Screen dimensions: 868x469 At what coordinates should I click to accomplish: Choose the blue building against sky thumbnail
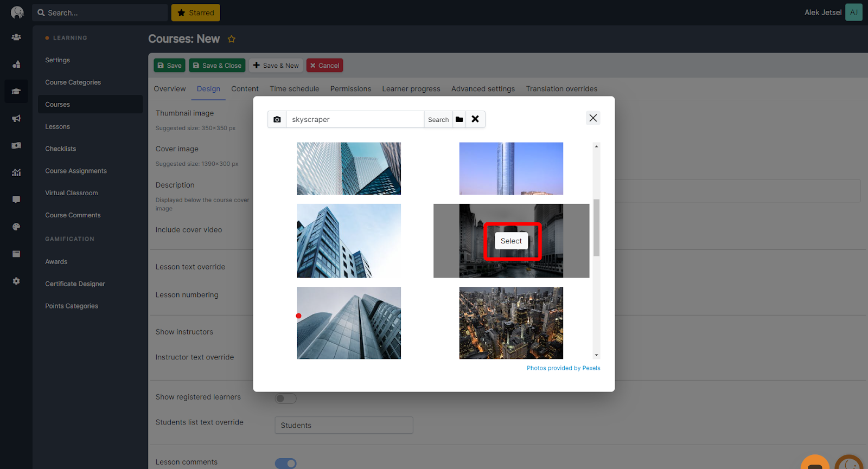click(349, 241)
